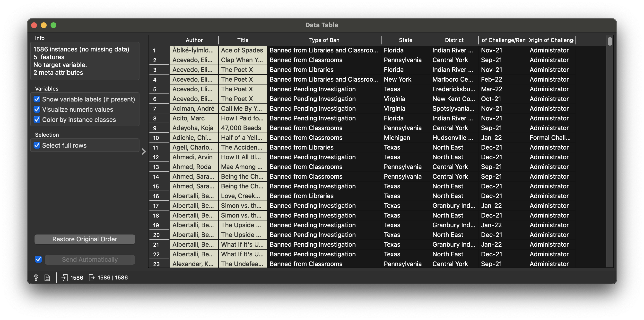This screenshot has width=644, height=320.
Task: Collapse the left control panel arrow
Action: [143, 152]
